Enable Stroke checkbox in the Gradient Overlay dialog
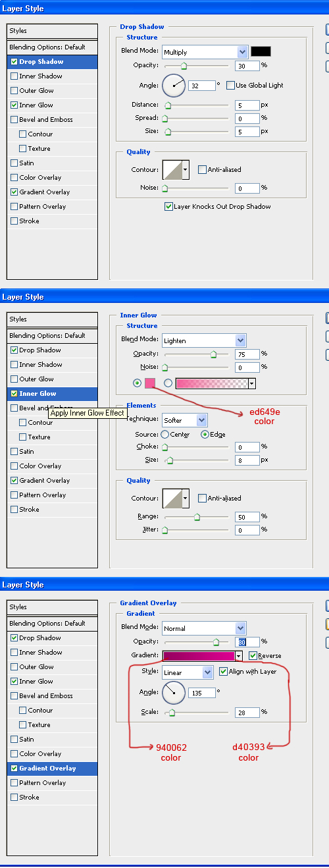The image size is (329, 868). point(14,798)
